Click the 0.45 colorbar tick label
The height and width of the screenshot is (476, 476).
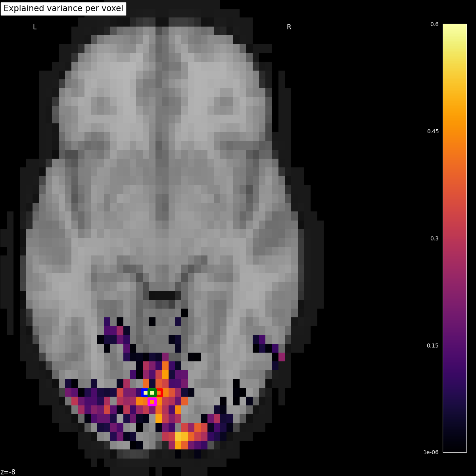click(433, 131)
